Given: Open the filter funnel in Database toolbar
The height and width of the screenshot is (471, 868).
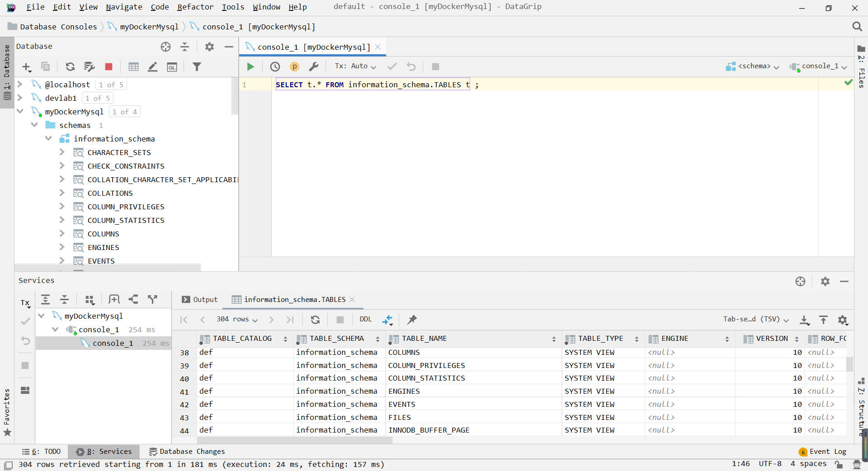Looking at the screenshot, I should pos(197,67).
